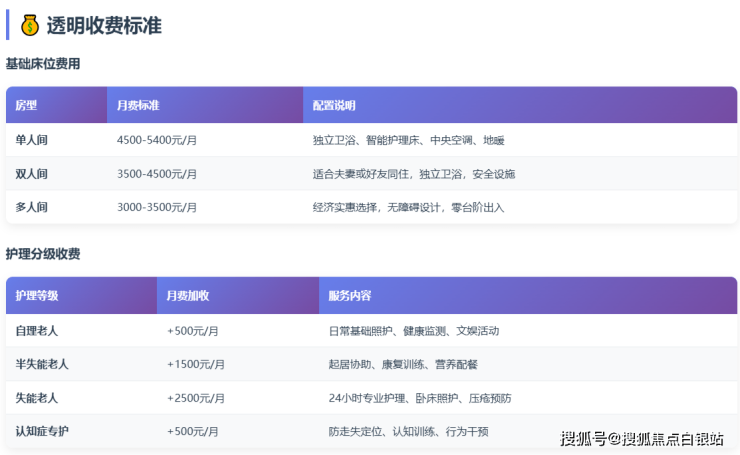Click the 4500-5400元/月 price cell
This screenshot has height=455, width=740.
[157, 140]
